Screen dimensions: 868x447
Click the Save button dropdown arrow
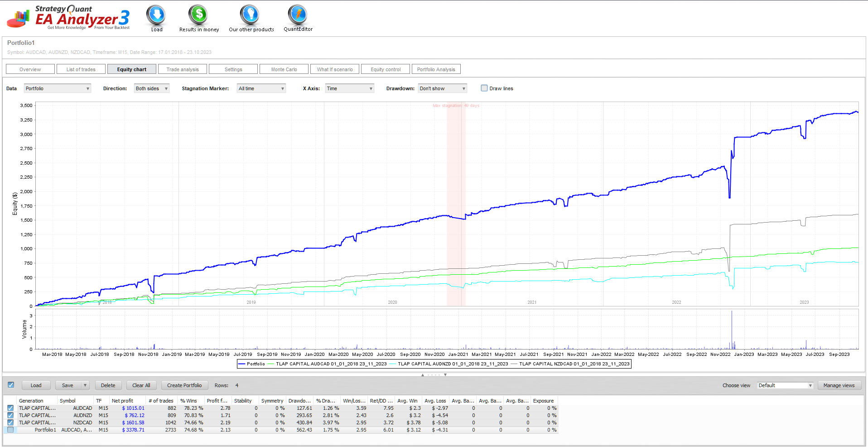[85, 385]
